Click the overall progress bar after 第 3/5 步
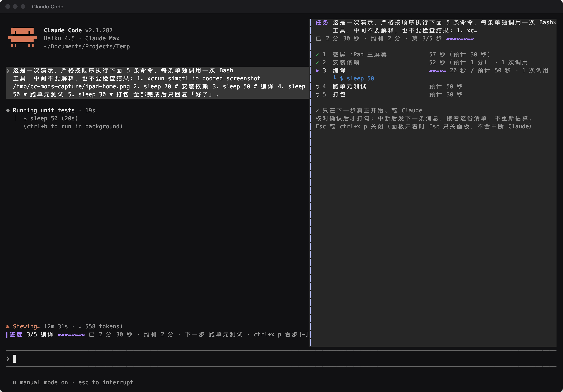Image resolution: width=563 pixels, height=392 pixels. (460, 39)
